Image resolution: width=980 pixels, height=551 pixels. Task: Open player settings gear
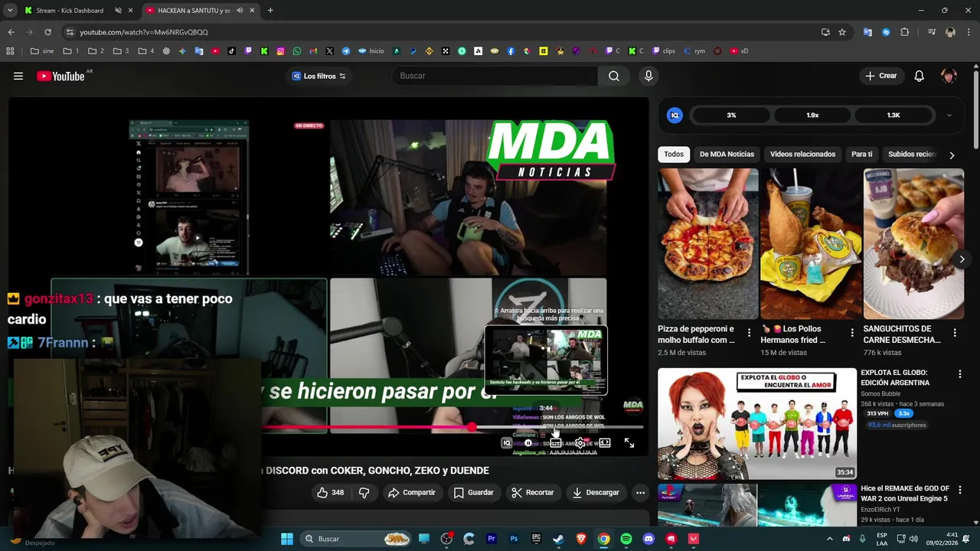pyautogui.click(x=581, y=443)
